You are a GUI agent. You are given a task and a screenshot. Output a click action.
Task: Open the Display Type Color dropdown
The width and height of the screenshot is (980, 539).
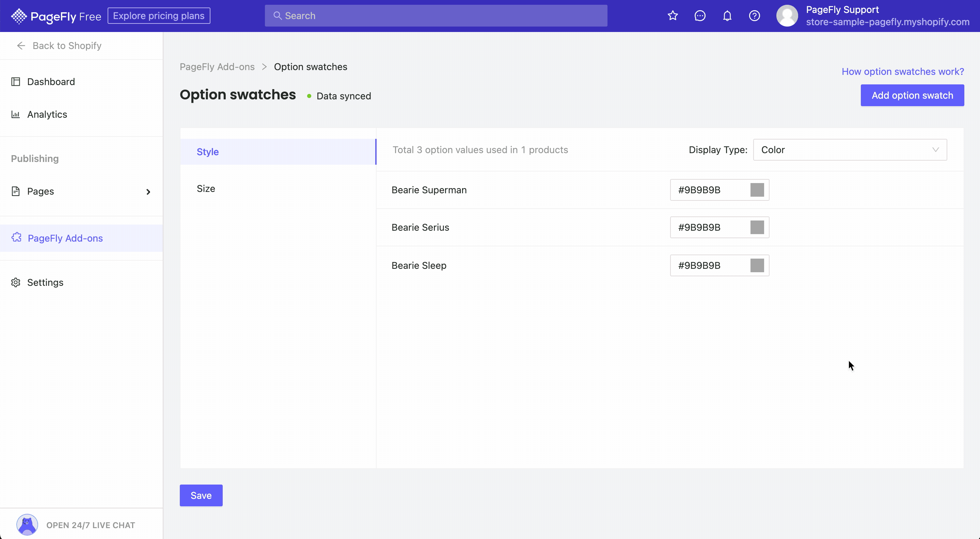coord(850,150)
